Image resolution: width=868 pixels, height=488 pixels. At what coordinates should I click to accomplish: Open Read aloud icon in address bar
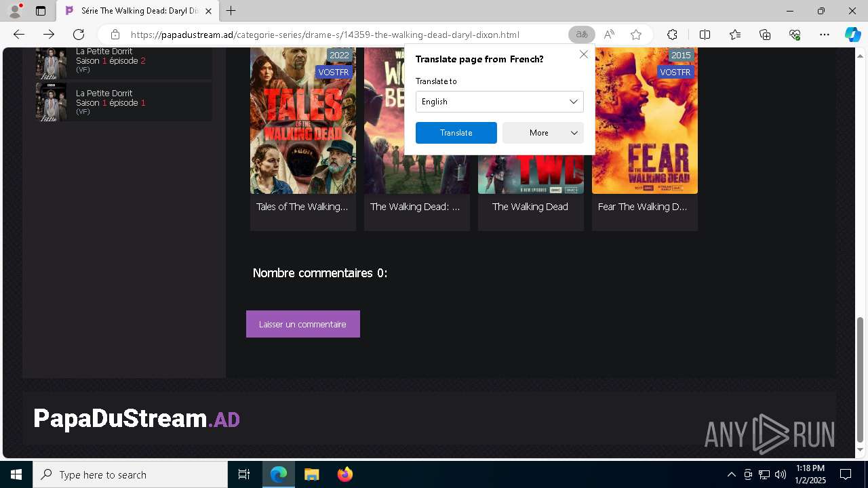point(609,35)
